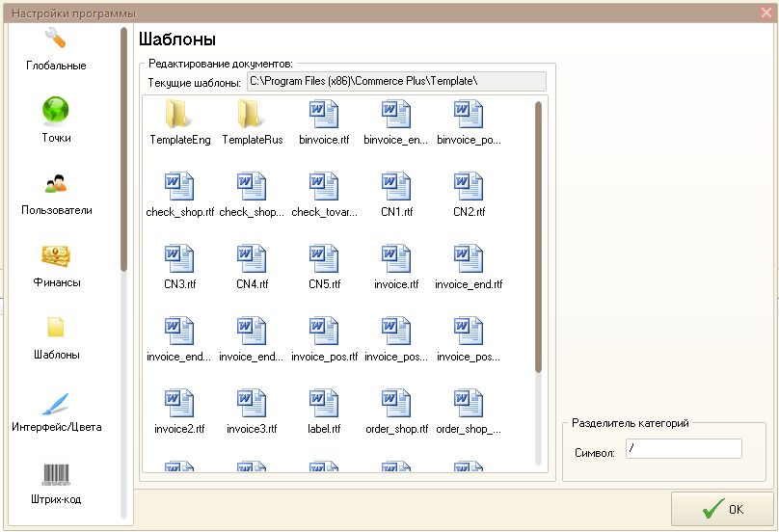The height and width of the screenshot is (532, 779).
Task: Select the CN2.rtf template
Action: (x=469, y=195)
